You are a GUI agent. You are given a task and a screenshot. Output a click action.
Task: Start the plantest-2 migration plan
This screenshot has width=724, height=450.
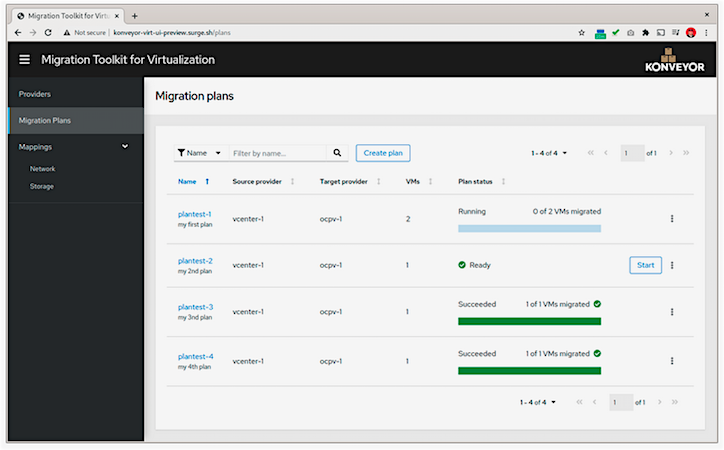click(645, 265)
